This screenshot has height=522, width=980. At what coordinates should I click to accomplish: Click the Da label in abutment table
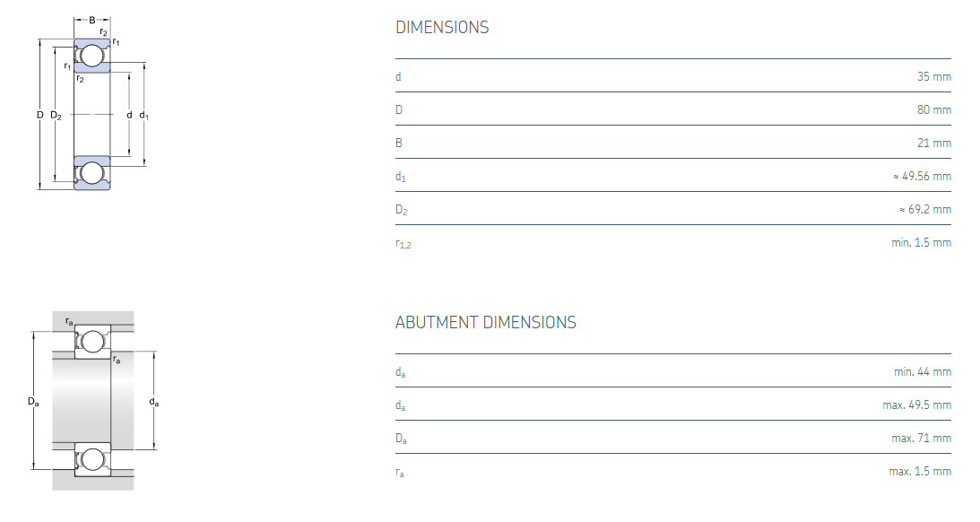point(401,439)
